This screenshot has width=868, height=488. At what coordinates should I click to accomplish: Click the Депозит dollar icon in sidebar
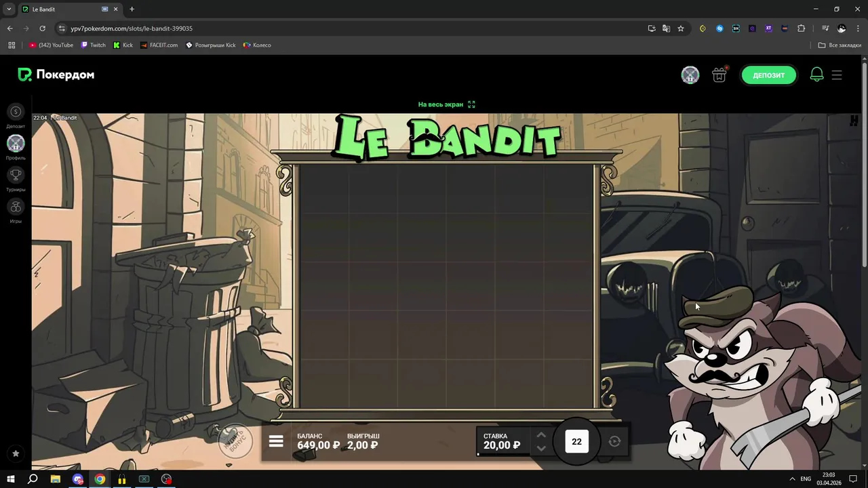16,112
